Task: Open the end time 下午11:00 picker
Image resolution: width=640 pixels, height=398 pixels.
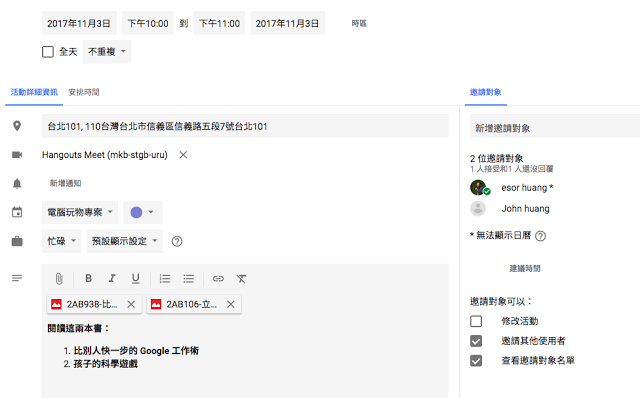Action: (219, 23)
